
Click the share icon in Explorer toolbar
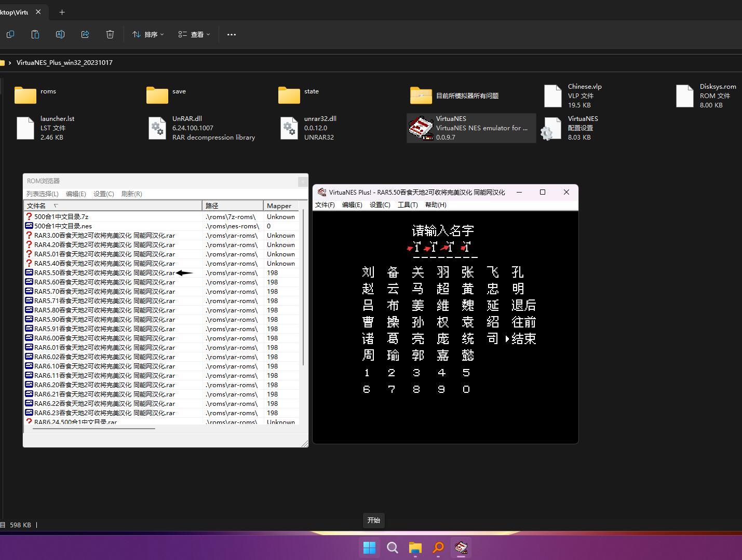(x=85, y=34)
